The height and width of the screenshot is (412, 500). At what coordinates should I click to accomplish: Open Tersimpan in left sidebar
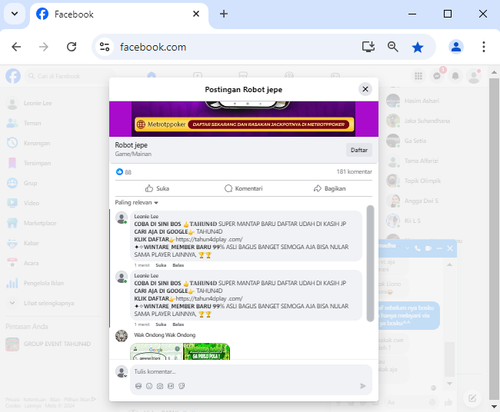tap(53, 163)
